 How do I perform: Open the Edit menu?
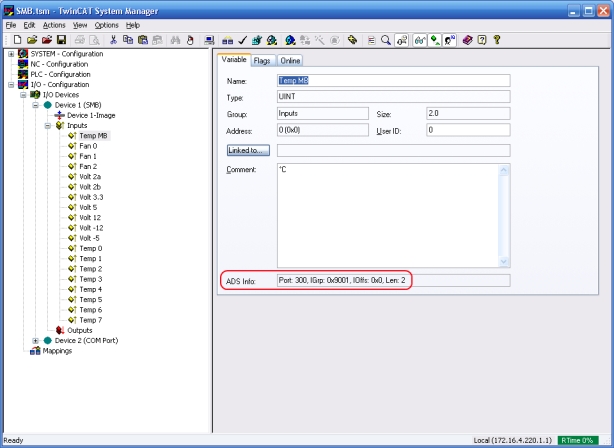pos(29,25)
